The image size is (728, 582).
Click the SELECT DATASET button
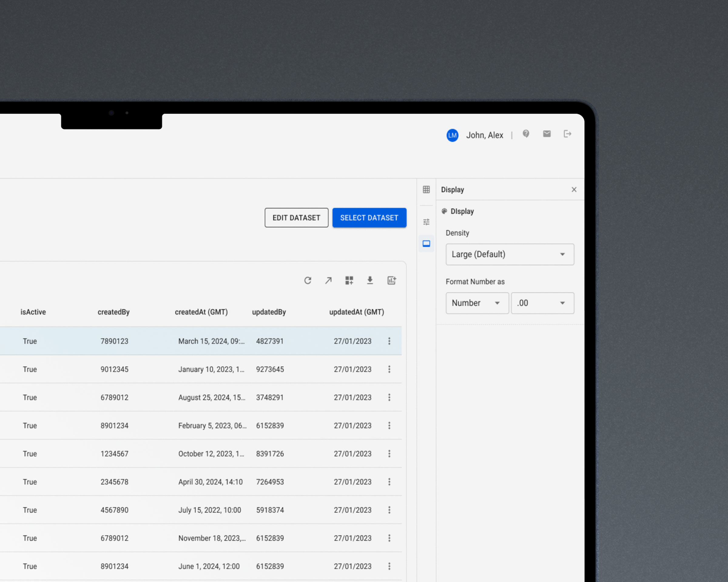369,218
